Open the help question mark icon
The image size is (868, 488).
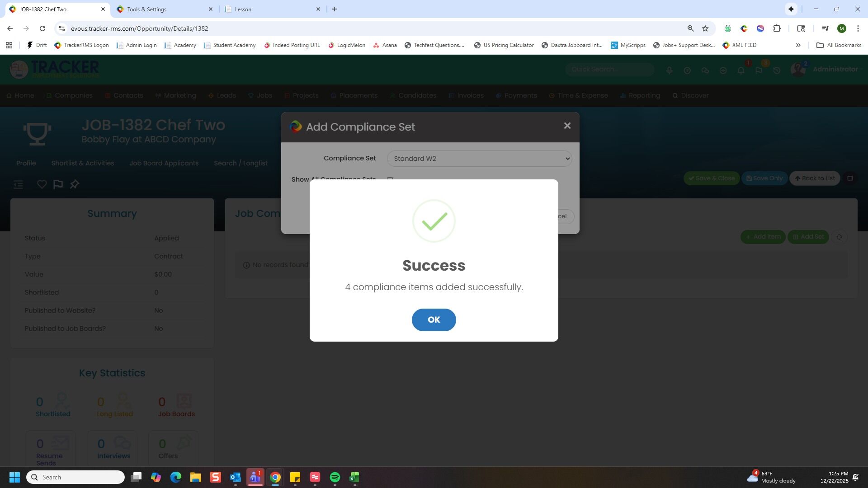coord(687,70)
